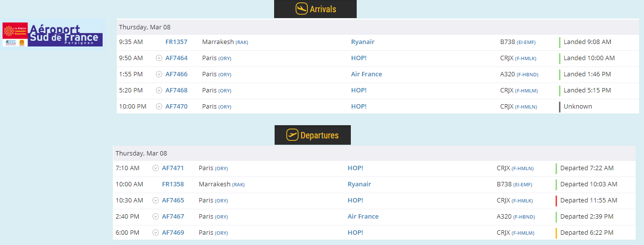Click aircraft registration F-HMLK in departures
This screenshot has width=644, height=245.
click(522, 201)
